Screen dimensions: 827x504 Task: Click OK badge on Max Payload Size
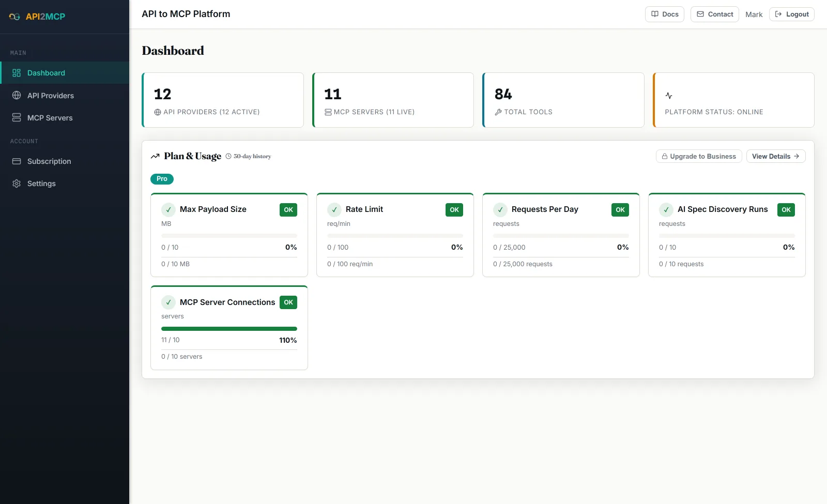pyautogui.click(x=288, y=210)
